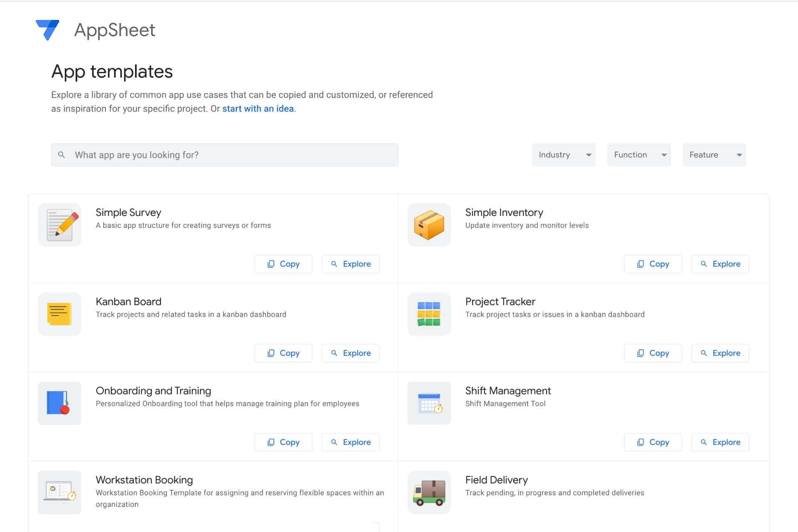Screen dimensions: 798x532
Task: Open the Project Tracker grid icon
Action: [x=429, y=314]
